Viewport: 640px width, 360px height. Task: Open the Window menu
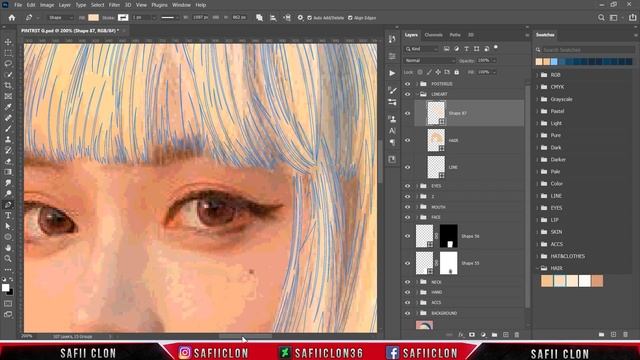click(181, 5)
